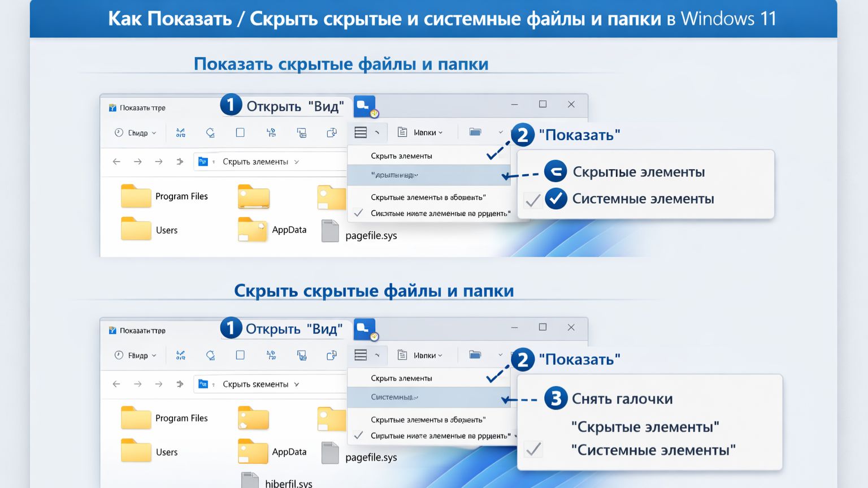
Task: Expand the Свидр dropdown in upper Explorer
Action: point(136,133)
